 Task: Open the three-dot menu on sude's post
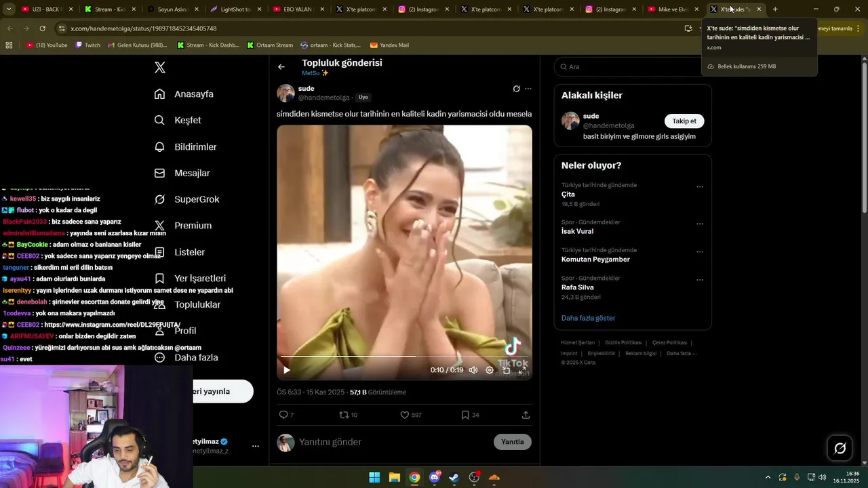(x=528, y=89)
